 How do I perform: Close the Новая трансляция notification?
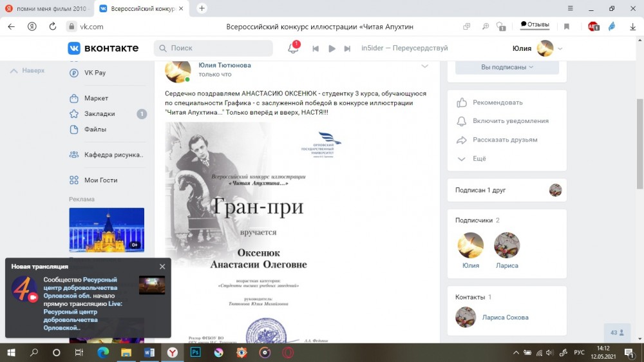pyautogui.click(x=162, y=267)
